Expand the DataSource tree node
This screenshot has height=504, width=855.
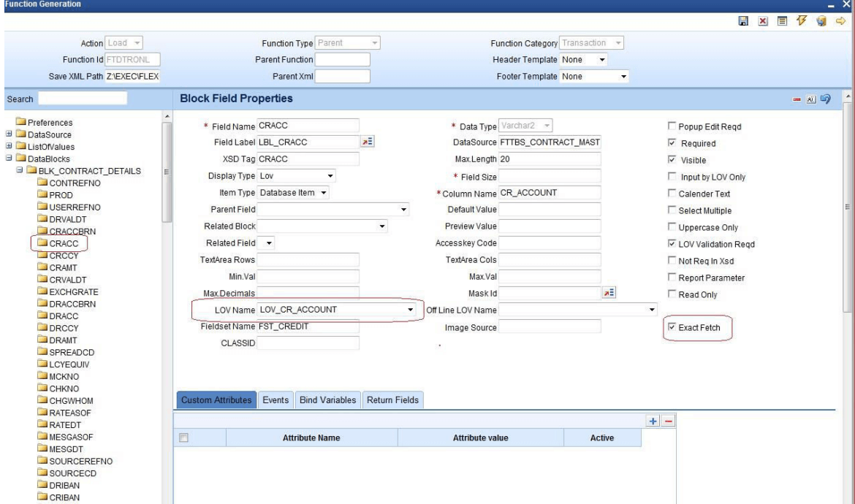pos(9,134)
